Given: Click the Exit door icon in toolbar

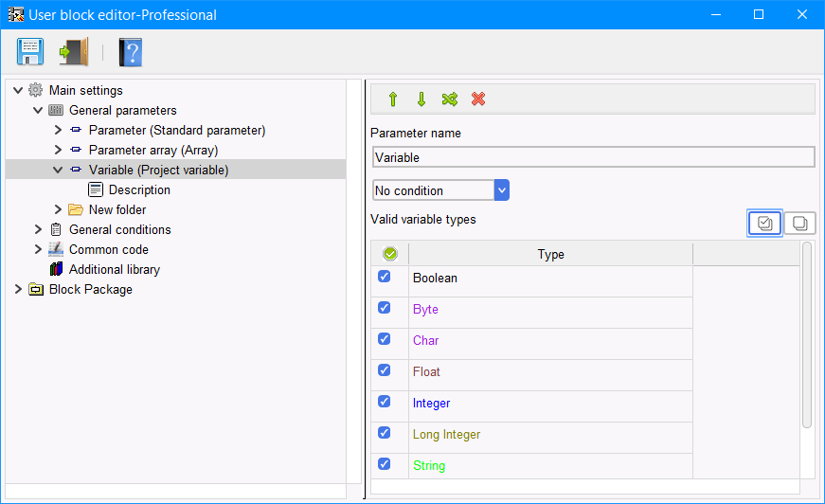Looking at the screenshot, I should click(x=73, y=51).
